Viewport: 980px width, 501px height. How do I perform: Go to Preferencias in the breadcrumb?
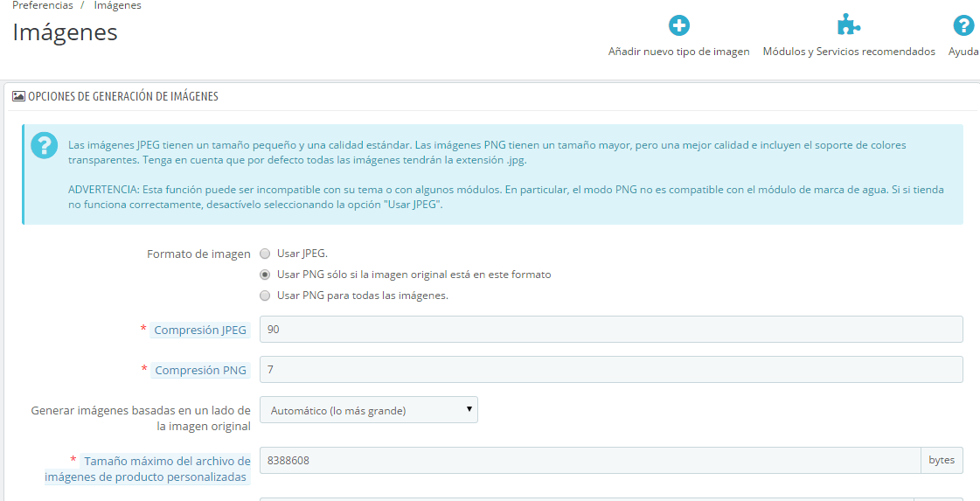43,5
